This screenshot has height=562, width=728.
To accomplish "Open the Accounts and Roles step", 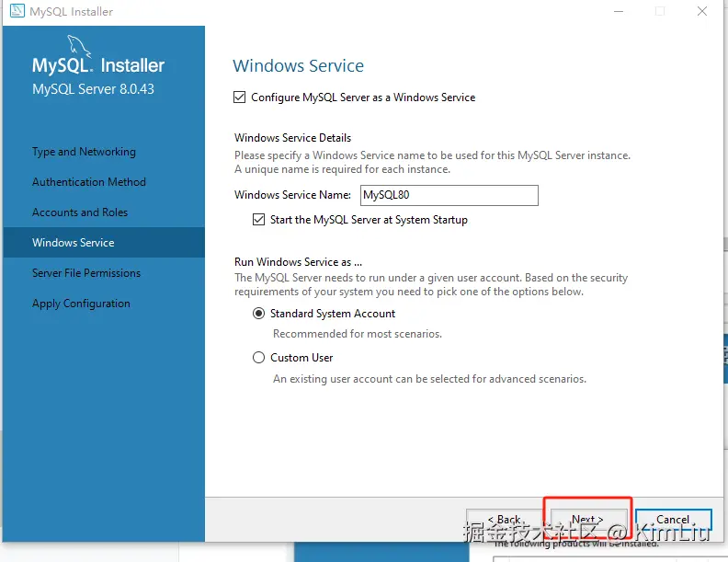I will [80, 212].
